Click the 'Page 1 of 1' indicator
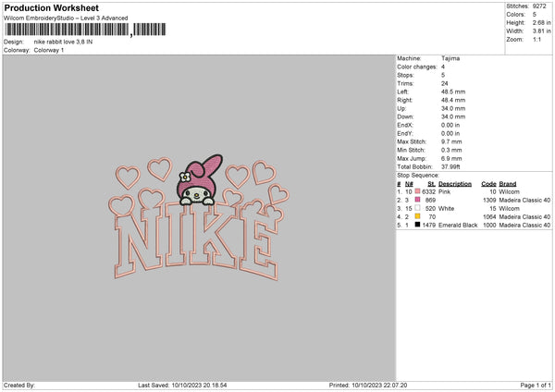This screenshot has height=392, width=555. coord(536,385)
